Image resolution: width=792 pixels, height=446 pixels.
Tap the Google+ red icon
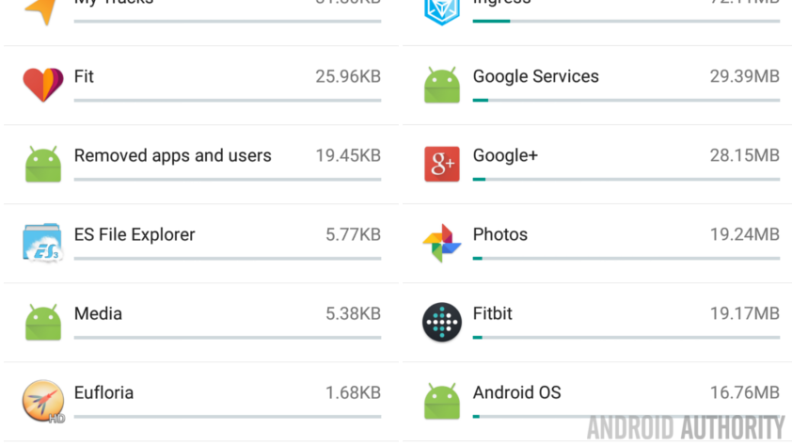[441, 163]
